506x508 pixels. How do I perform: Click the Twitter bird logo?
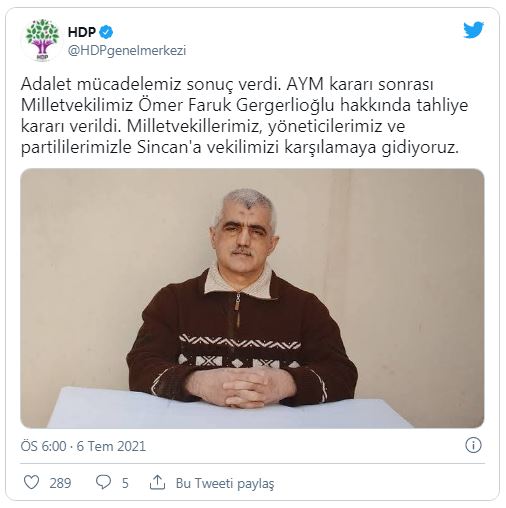pyautogui.click(x=473, y=30)
